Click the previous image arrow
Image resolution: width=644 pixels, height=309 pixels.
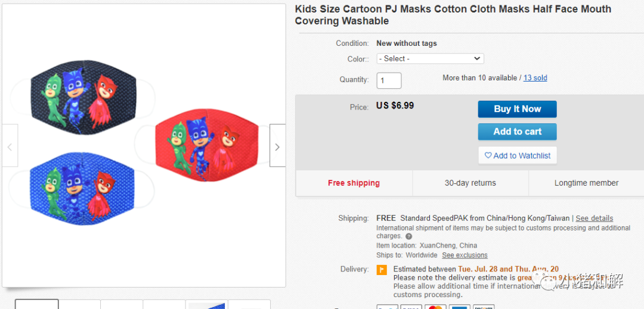click(10, 146)
